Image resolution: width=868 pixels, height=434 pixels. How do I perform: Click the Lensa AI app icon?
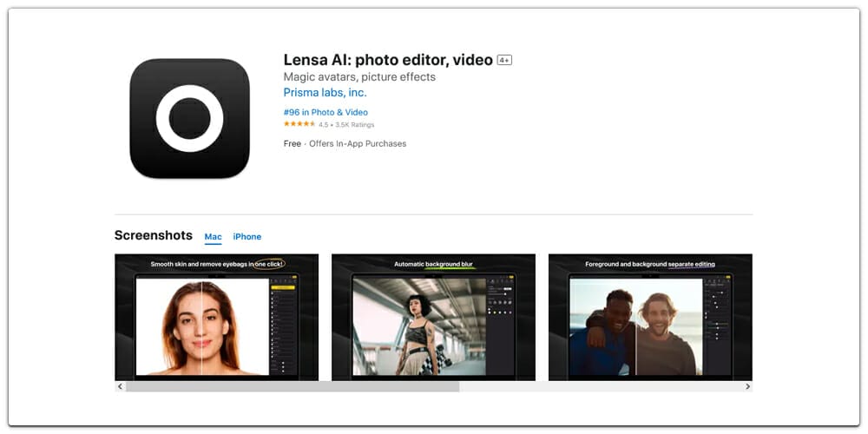189,118
